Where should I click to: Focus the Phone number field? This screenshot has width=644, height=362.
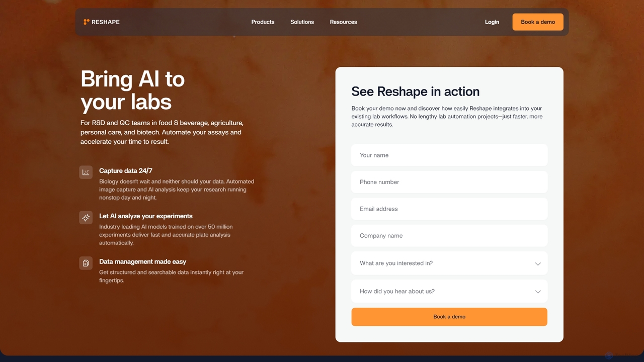point(449,182)
